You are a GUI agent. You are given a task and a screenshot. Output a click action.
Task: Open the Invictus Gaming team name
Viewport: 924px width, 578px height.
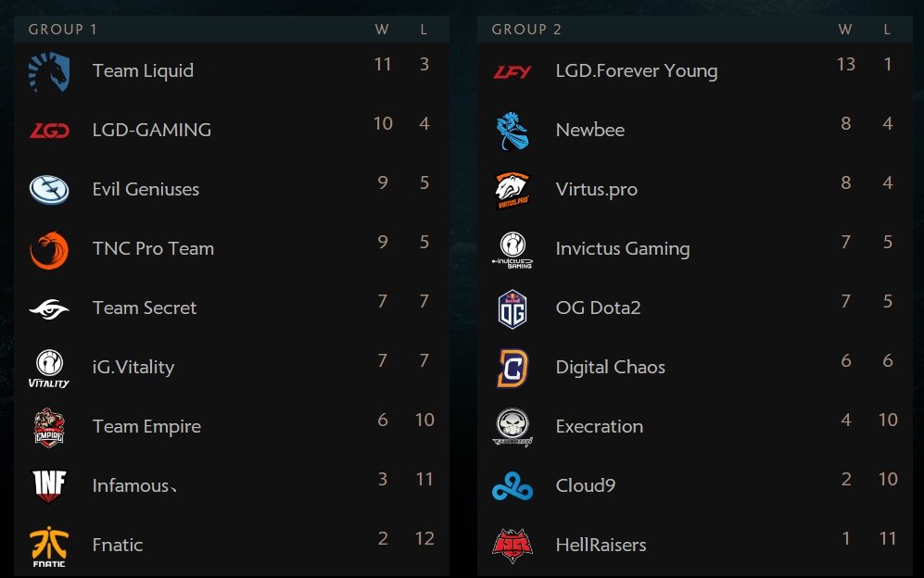click(x=622, y=248)
